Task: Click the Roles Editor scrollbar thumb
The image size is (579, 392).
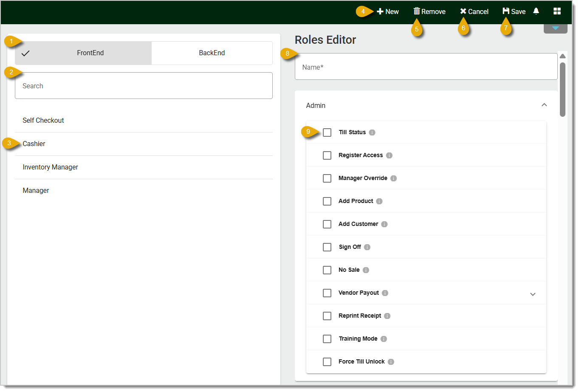Action: point(562,90)
